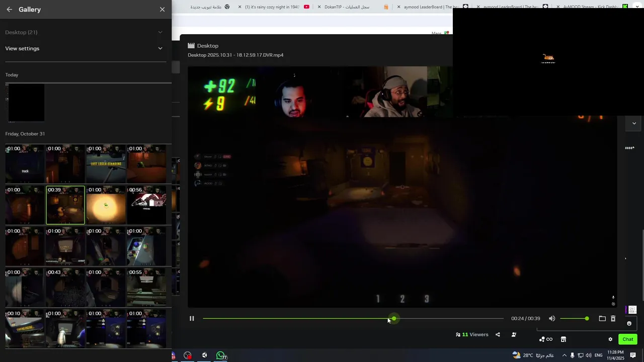Viewport: 644px width, 362px height.
Task: Open WhatsApp from the taskbar
Action: coord(220,355)
